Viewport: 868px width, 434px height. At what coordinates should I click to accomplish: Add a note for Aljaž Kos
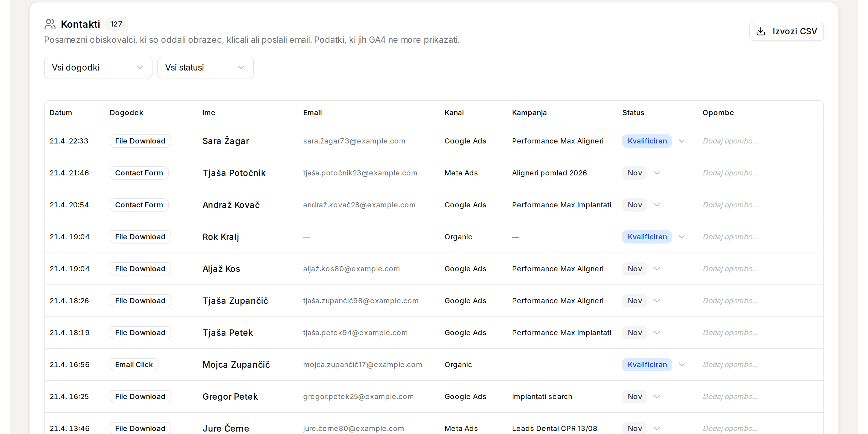[730, 269]
